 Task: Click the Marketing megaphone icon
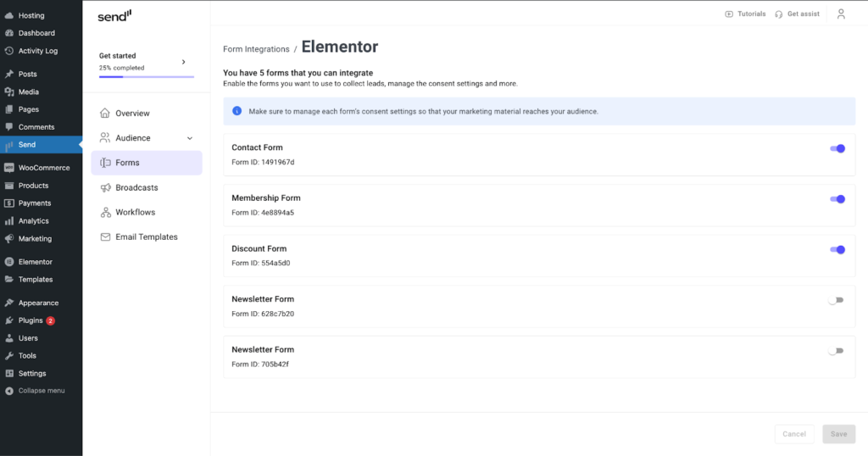[x=8, y=238]
